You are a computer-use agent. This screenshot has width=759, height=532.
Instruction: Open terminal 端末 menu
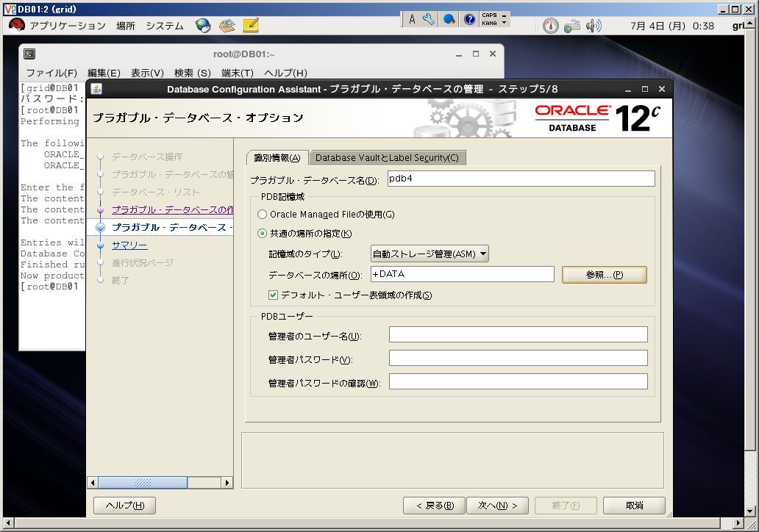click(x=237, y=73)
